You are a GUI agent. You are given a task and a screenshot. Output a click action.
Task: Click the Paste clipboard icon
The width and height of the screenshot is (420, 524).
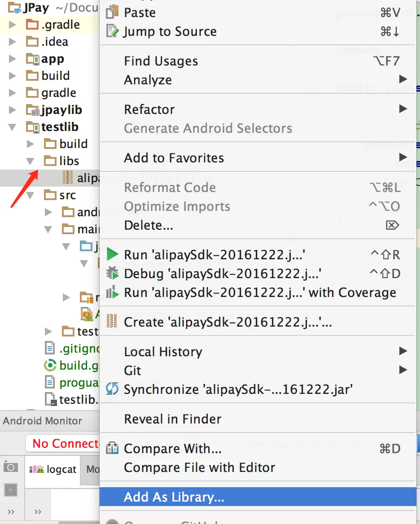(x=112, y=12)
